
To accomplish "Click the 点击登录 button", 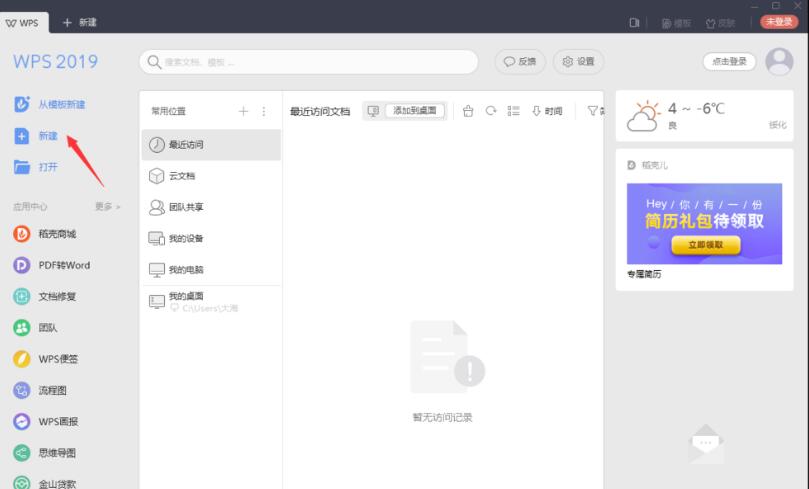I will tap(729, 61).
